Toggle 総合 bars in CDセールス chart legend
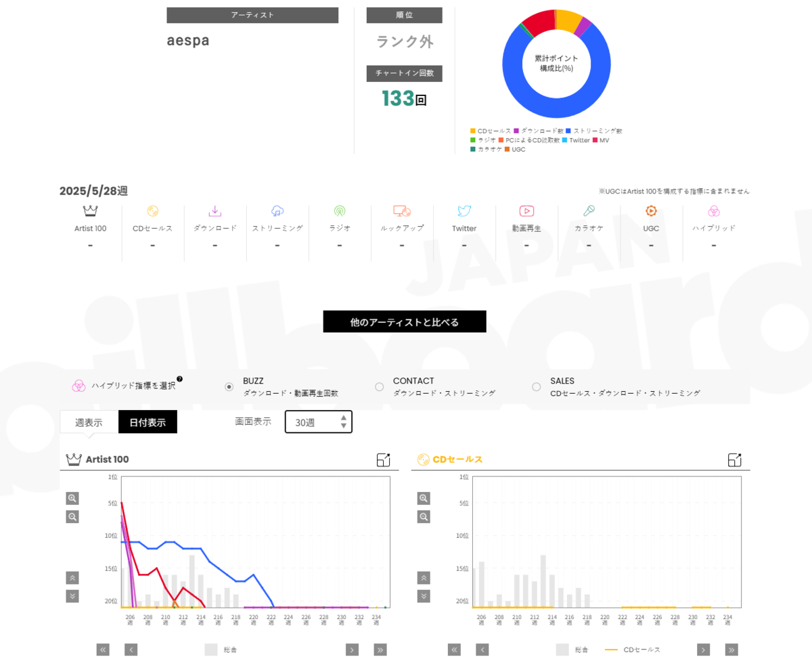 pos(572,650)
